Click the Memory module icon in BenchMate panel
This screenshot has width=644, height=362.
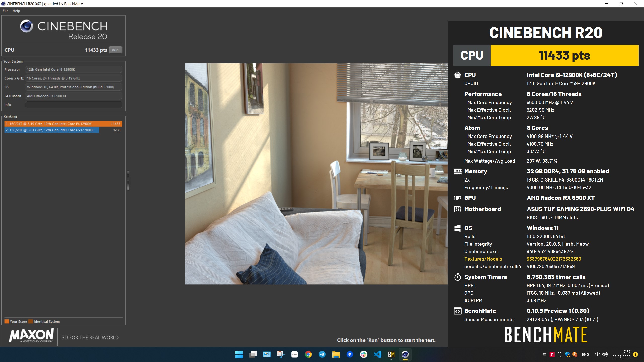(x=457, y=171)
